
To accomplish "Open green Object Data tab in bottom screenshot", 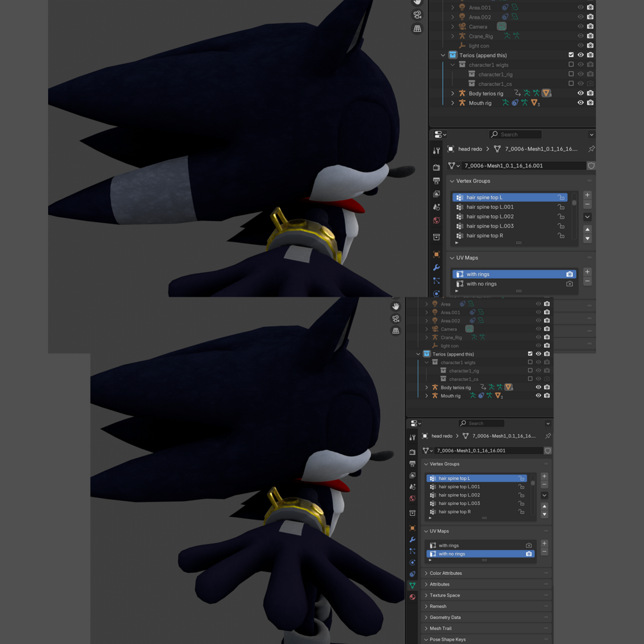I will 413,585.
